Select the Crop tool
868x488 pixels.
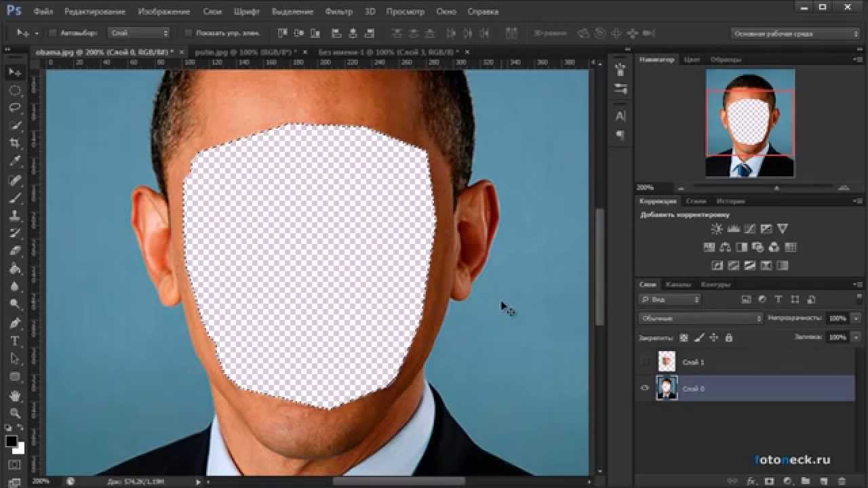click(15, 143)
